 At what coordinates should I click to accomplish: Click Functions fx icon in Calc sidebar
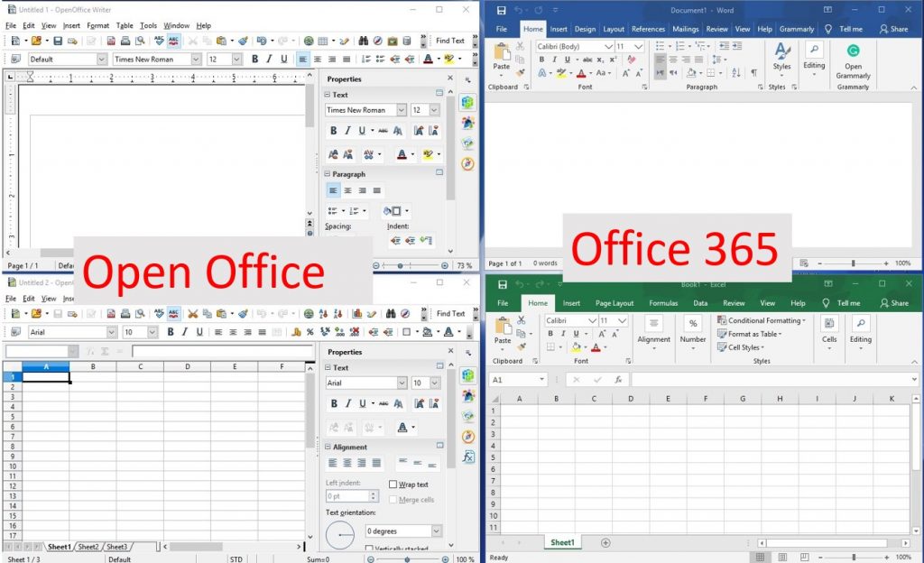click(468, 457)
